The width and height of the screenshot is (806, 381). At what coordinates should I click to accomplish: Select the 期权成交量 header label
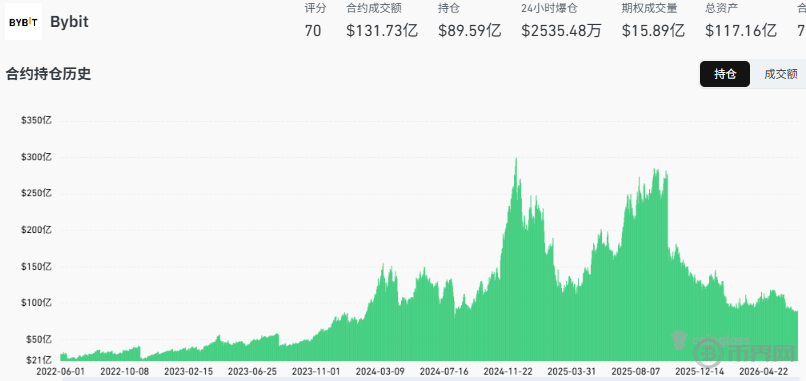pyautogui.click(x=650, y=8)
